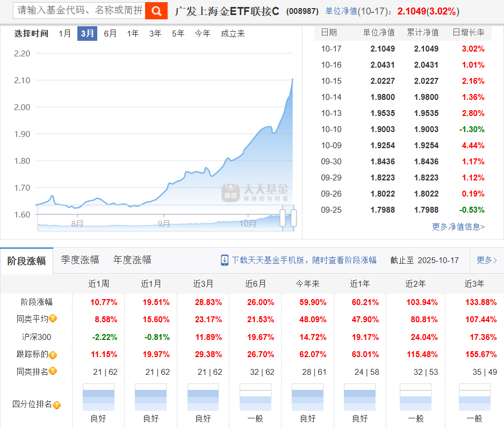Click the right handle of chart range slider
This screenshot has width=504, height=428.
pos(293,218)
